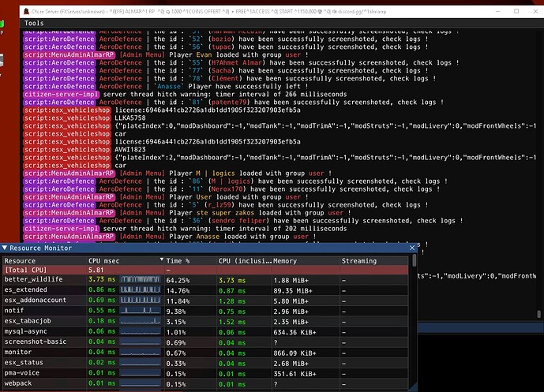Click the LLKA5758 plate log line
Viewport: 544px width, 392px height.
pos(84,118)
